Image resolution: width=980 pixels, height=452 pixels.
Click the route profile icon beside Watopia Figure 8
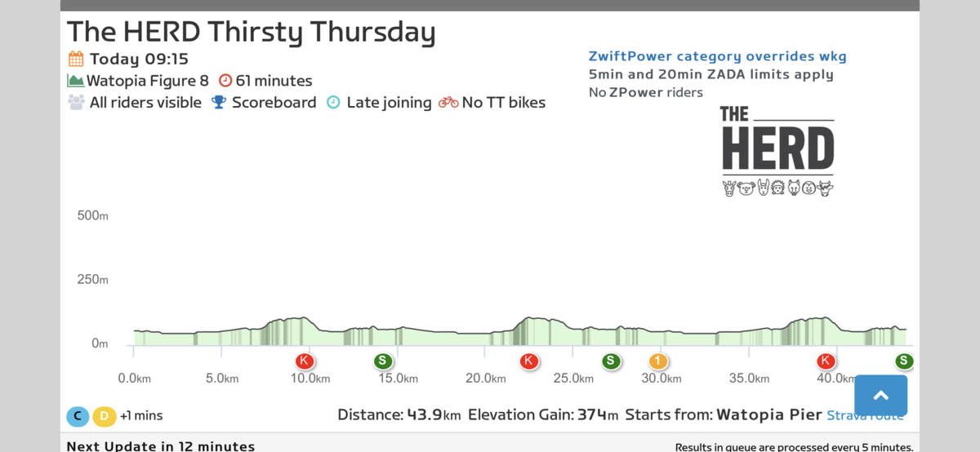coord(75,81)
